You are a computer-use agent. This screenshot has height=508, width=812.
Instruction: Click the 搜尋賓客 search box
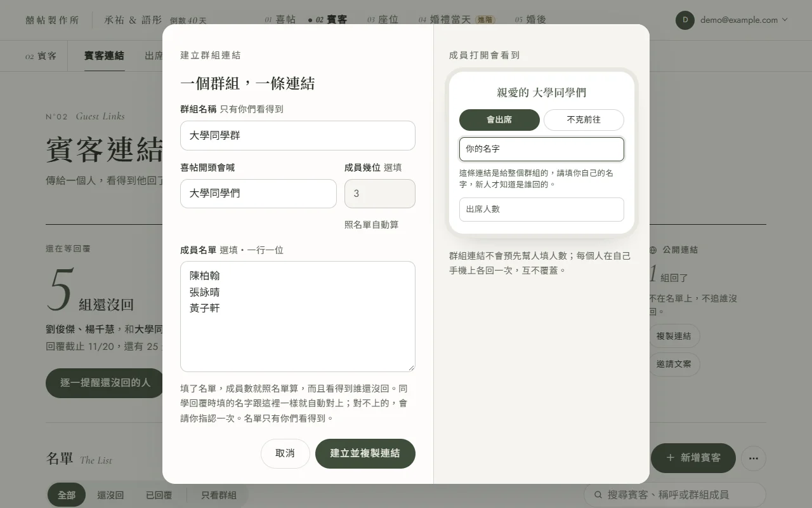pyautogui.click(x=675, y=495)
